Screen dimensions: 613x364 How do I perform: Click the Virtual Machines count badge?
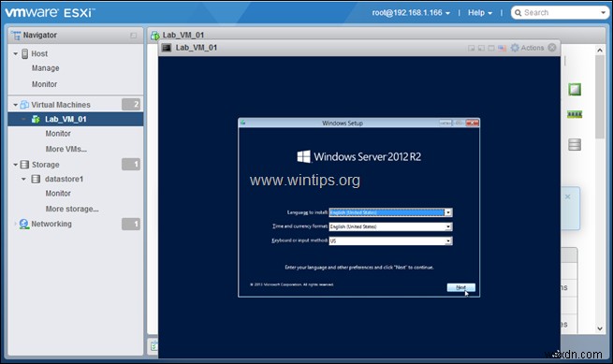pos(131,105)
